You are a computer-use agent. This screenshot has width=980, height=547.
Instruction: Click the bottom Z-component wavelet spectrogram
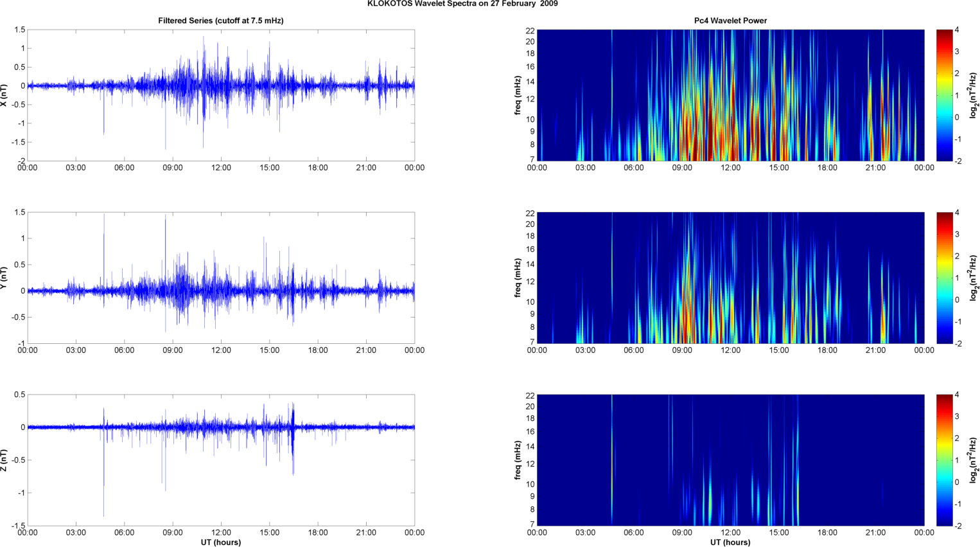pyautogui.click(x=730, y=460)
